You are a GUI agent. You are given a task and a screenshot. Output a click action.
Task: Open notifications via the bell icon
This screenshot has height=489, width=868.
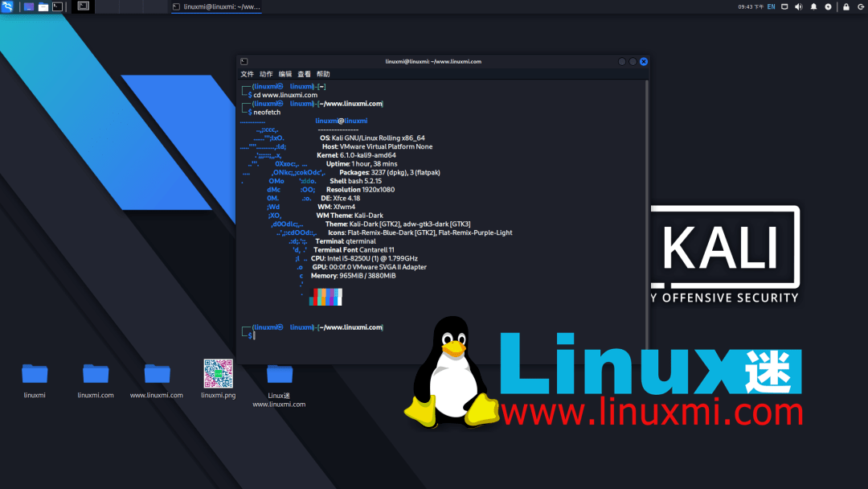813,6
